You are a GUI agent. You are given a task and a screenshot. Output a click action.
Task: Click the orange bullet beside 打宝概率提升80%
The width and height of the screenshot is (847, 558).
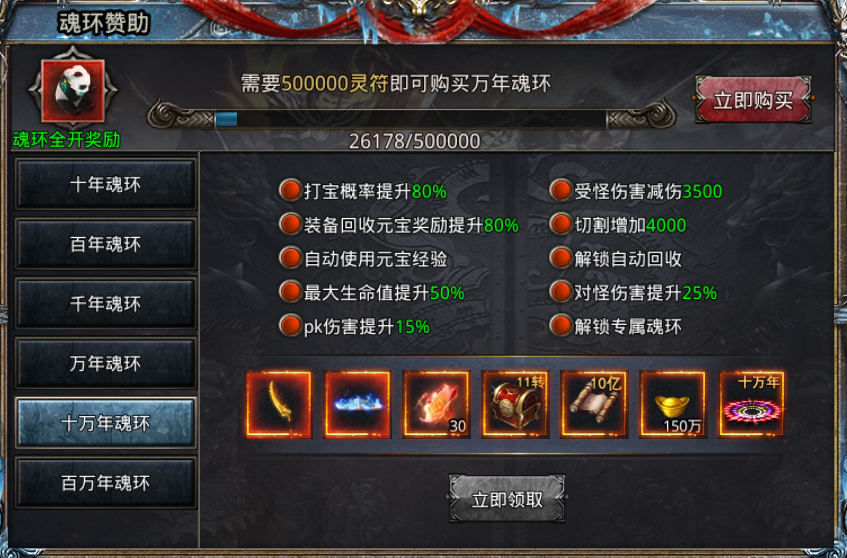point(290,191)
